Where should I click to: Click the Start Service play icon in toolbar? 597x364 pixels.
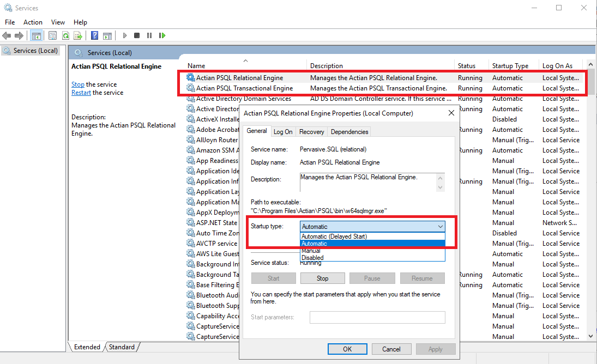tap(124, 36)
